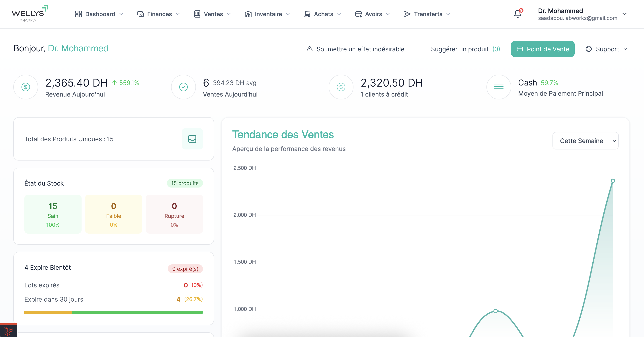Click the Avoirs credit-card icon

pyautogui.click(x=358, y=14)
